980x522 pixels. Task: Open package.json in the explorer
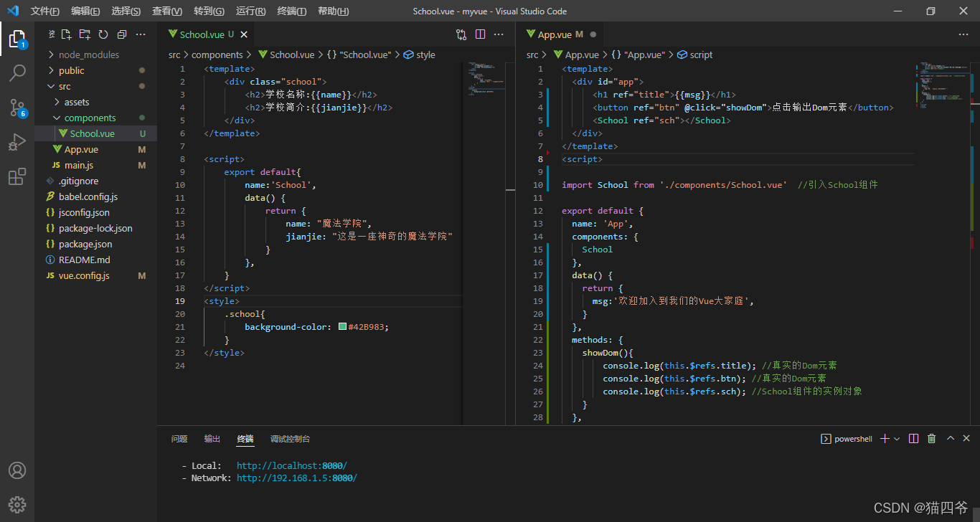[x=95, y=244]
